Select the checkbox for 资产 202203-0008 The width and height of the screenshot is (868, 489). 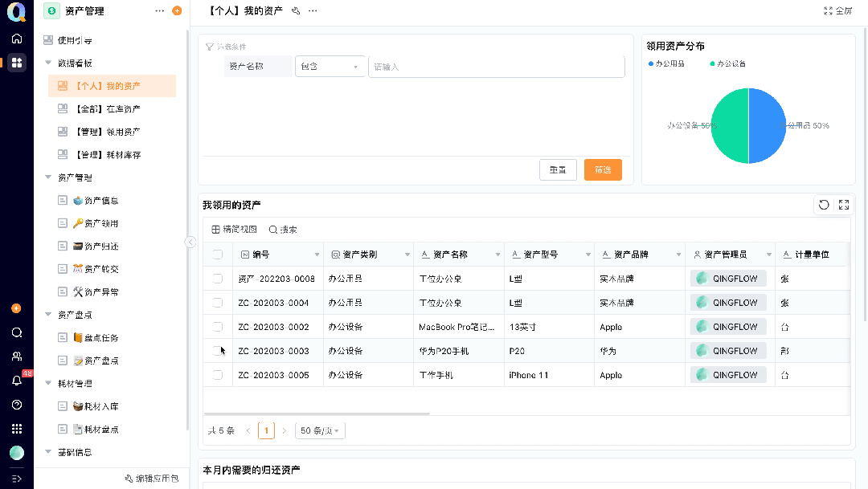[x=217, y=278]
